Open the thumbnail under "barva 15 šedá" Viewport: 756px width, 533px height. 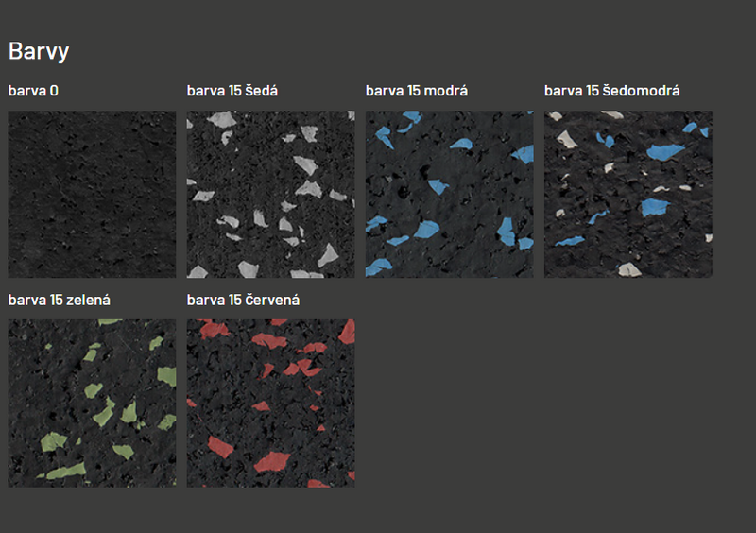(x=270, y=194)
